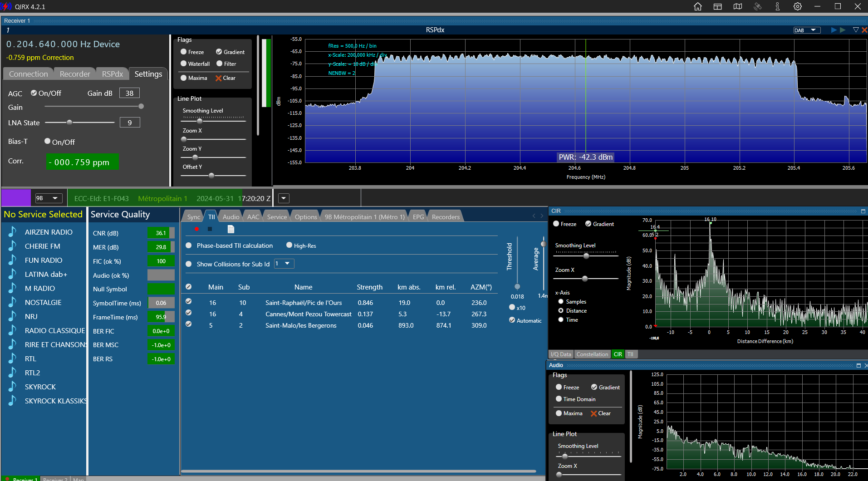This screenshot has height=481, width=868.
Task: Clear audio spectrum maxima
Action: 600,413
